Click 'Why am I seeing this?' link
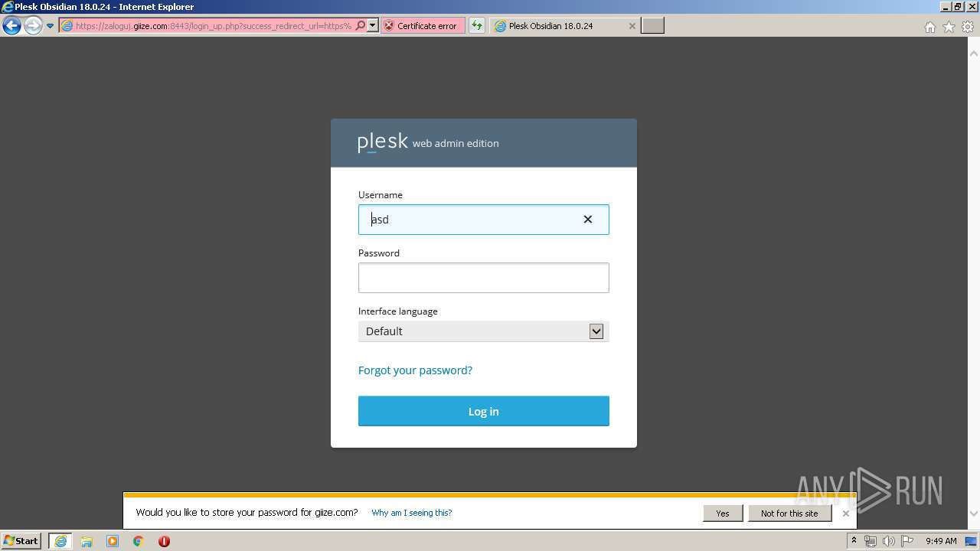Image resolution: width=980 pixels, height=551 pixels. (412, 513)
